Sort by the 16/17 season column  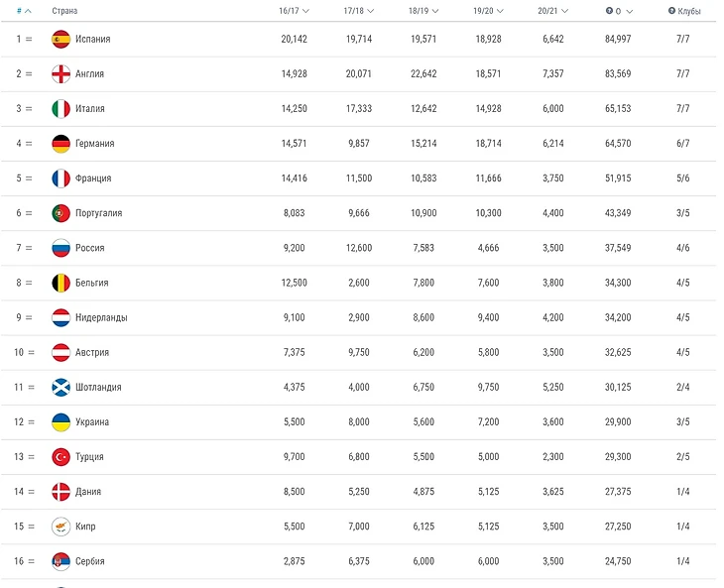point(294,11)
